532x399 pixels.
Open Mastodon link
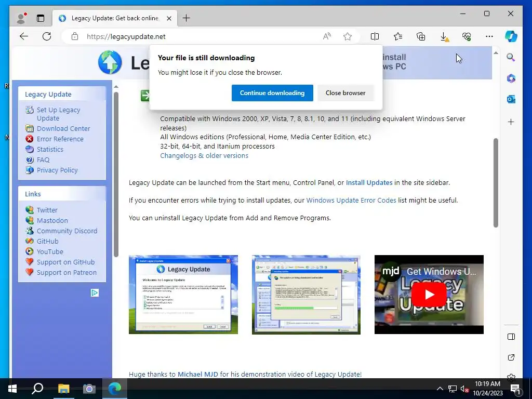52,220
